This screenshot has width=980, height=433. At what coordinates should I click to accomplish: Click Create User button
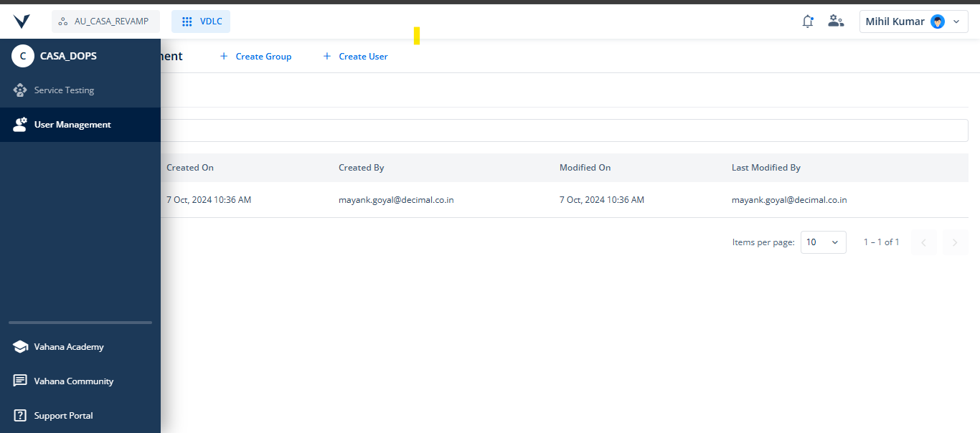(356, 56)
